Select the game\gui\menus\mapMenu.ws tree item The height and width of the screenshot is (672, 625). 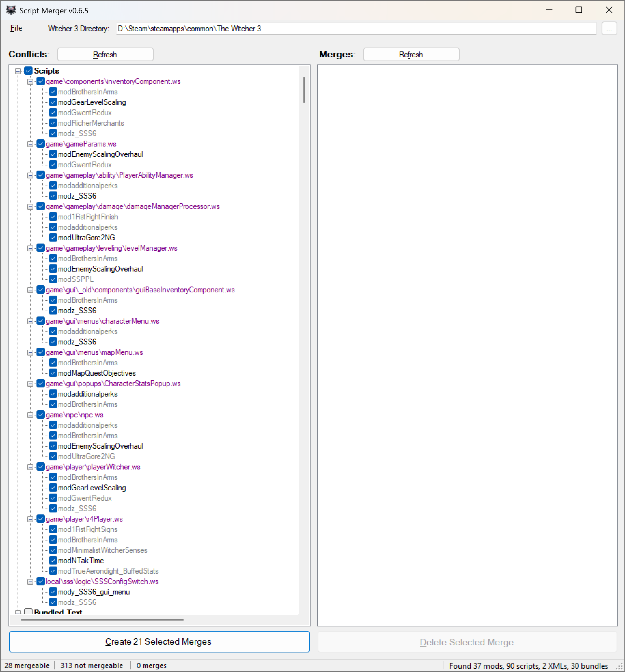point(94,352)
